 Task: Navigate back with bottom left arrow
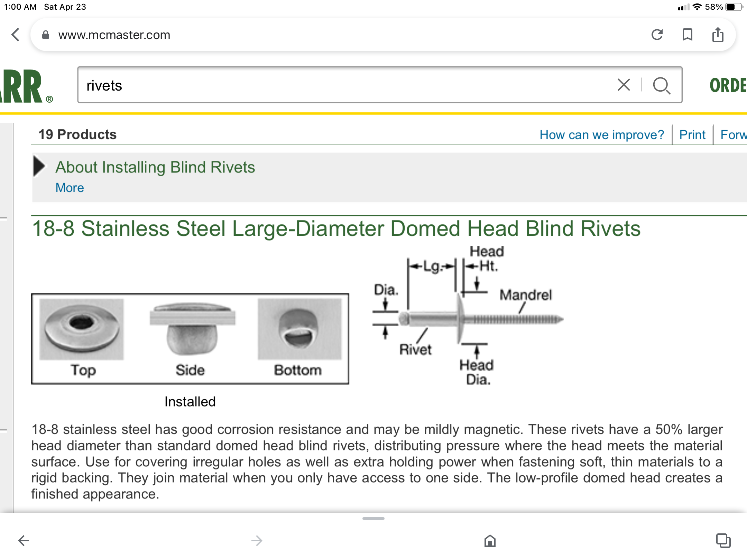pos(24,540)
